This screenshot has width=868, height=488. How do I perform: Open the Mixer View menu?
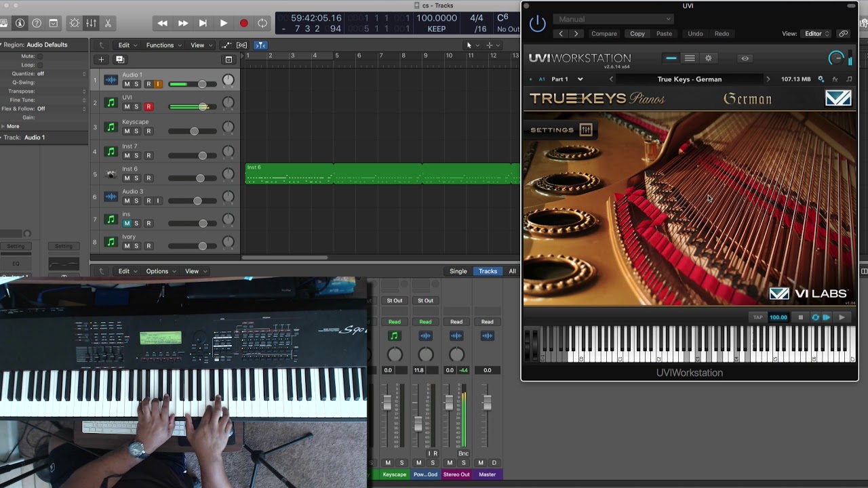pos(195,271)
